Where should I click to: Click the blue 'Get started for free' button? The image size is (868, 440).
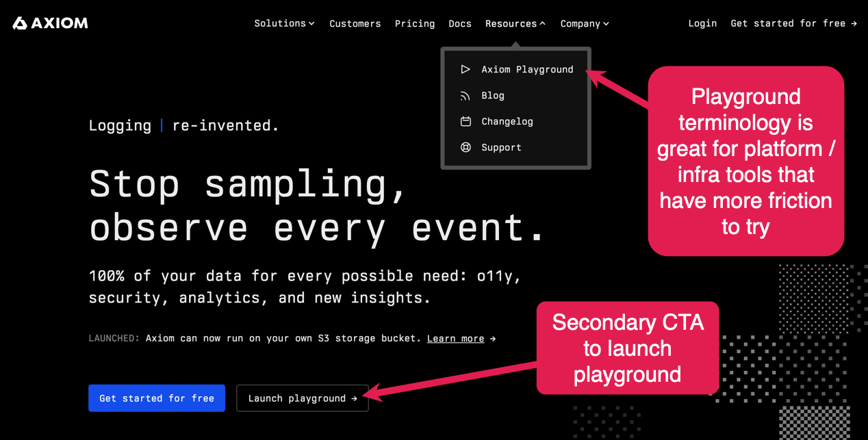pyautogui.click(x=157, y=398)
